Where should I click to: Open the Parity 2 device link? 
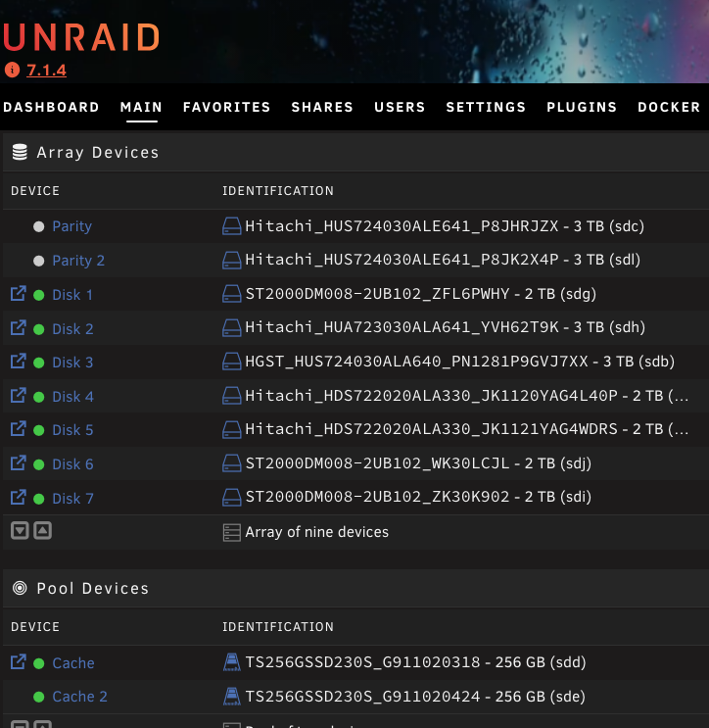(x=78, y=261)
